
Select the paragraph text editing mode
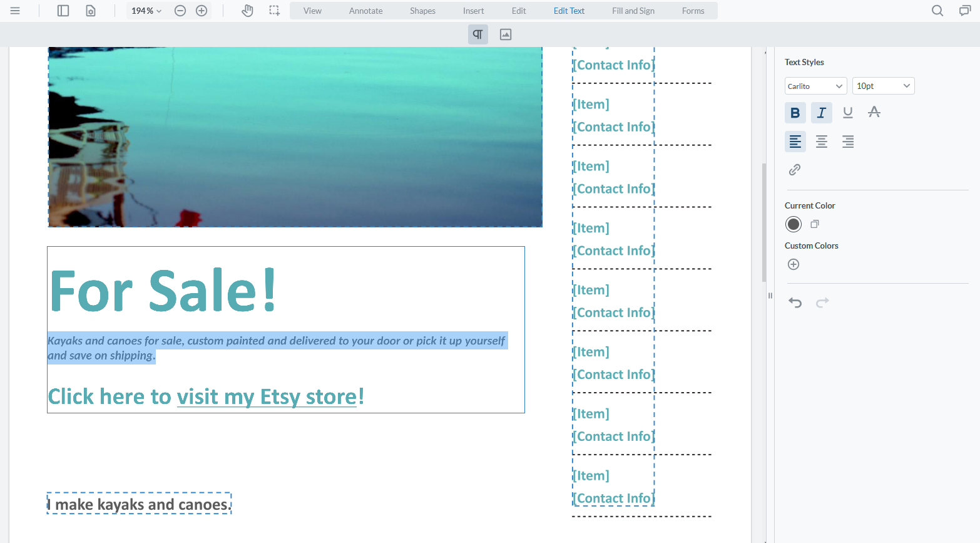click(x=477, y=34)
